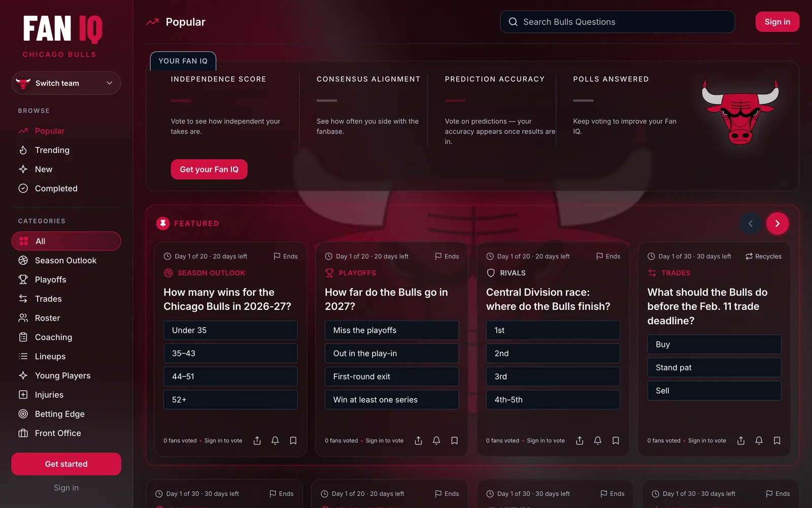Click the Get started button

[x=66, y=464]
